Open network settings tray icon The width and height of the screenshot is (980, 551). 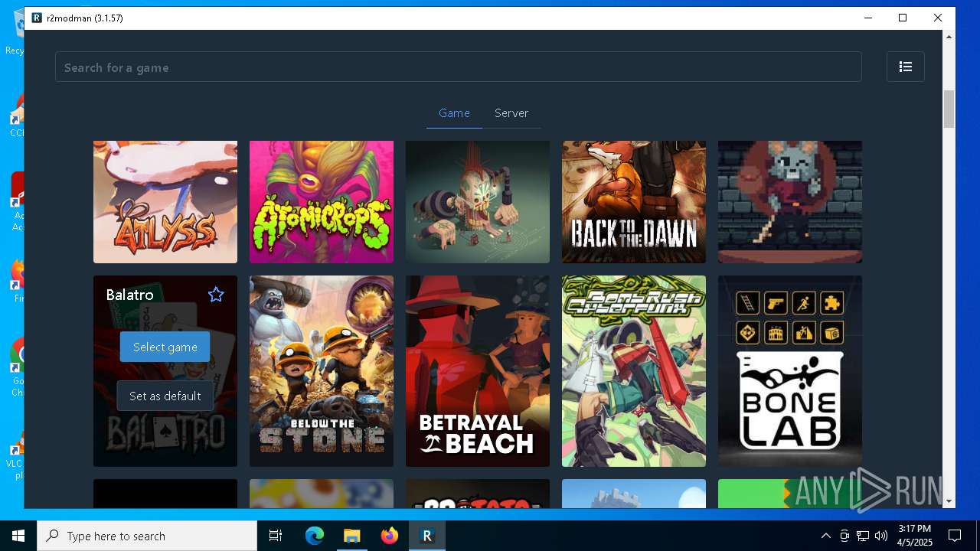pos(863,536)
